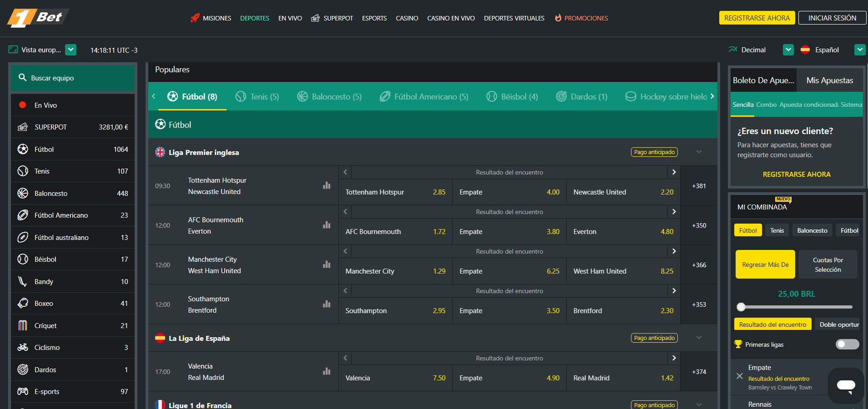Bet on Real Madrid at 1.42
This screenshot has width=868, height=409.
click(623, 378)
